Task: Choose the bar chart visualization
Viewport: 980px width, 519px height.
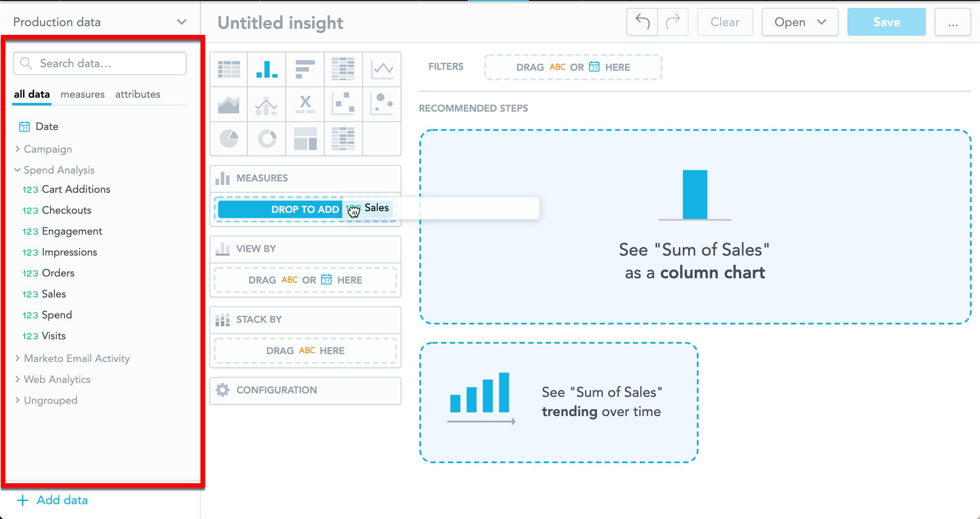Action: click(305, 69)
